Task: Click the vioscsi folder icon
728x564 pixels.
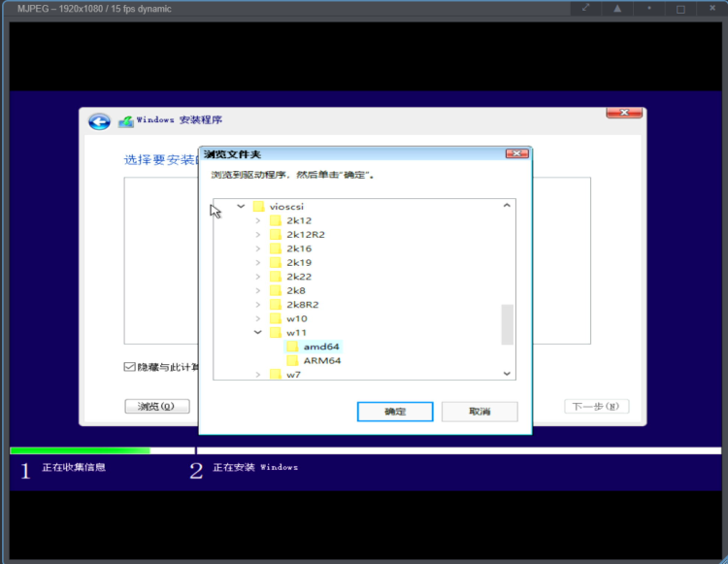Action: [258, 206]
